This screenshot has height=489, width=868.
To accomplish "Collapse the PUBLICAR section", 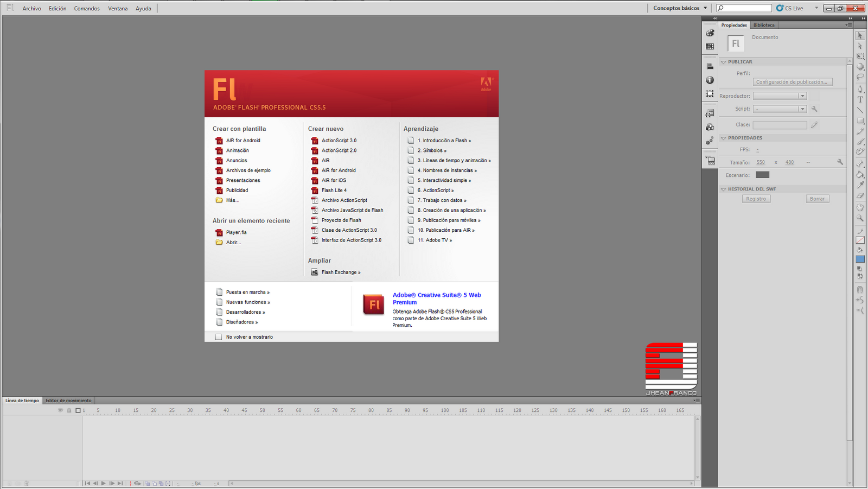I will point(723,62).
